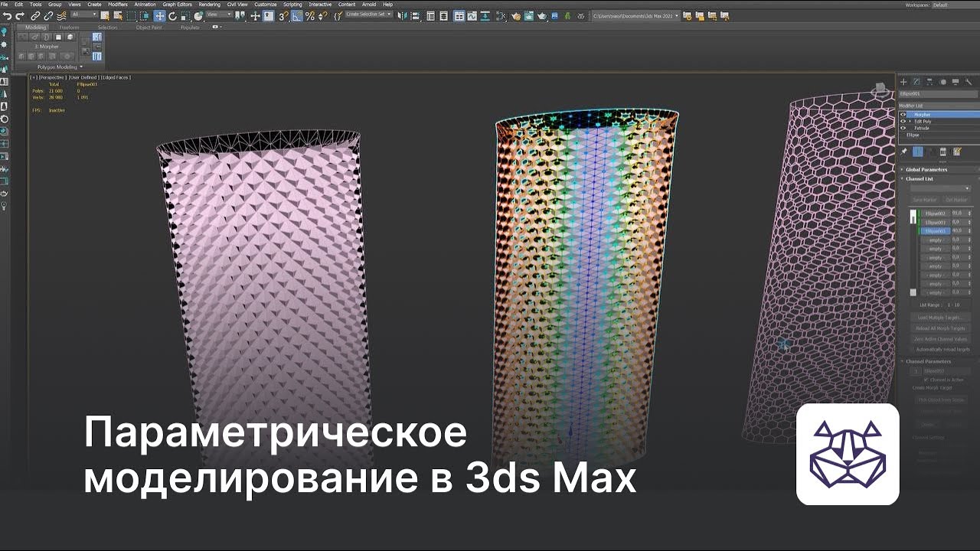Viewport: 980px width, 551px height.
Task: Open the Modifiers menu
Action: [x=118, y=5]
